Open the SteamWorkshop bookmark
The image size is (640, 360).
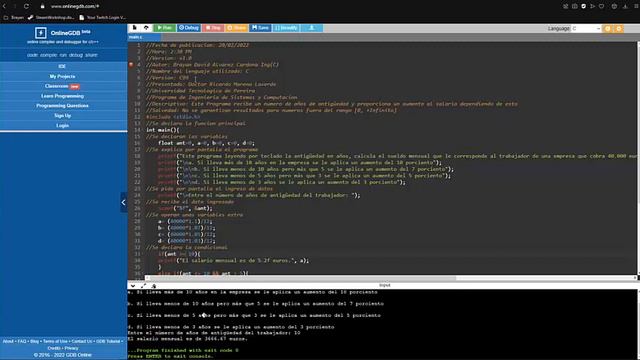(51, 18)
